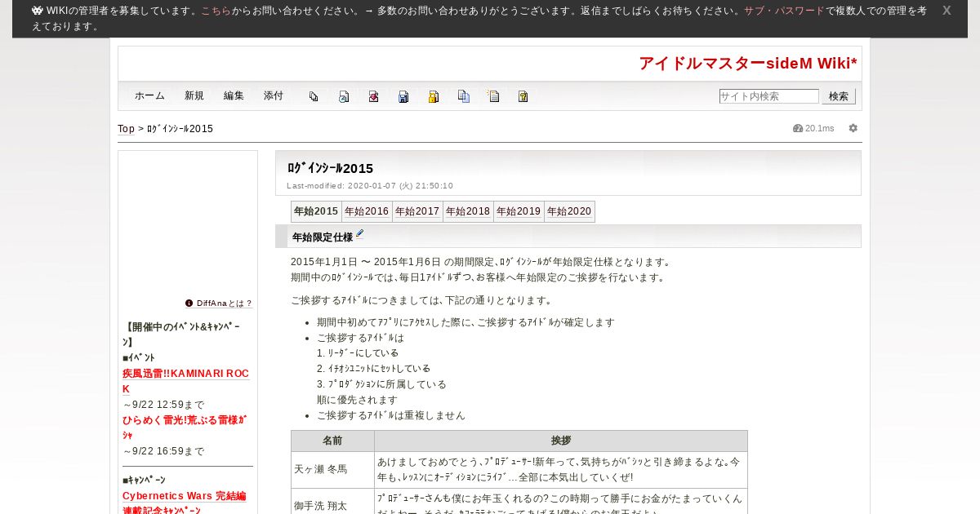This screenshot has width=980, height=514.
Task: Switch to the 年始2018 tab
Action: pos(468,211)
